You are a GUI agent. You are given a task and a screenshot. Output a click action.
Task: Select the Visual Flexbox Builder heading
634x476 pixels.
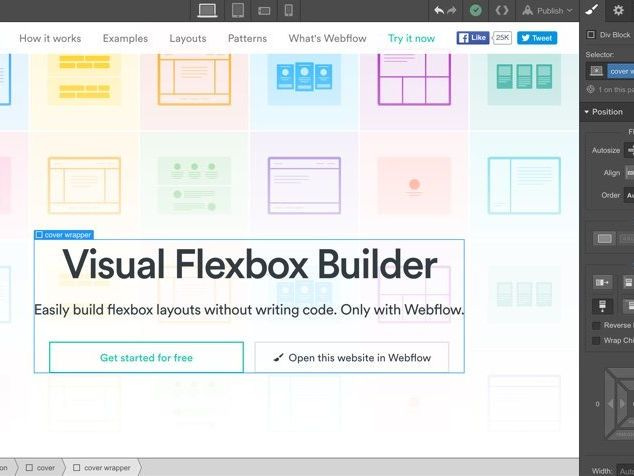pyautogui.click(x=249, y=265)
